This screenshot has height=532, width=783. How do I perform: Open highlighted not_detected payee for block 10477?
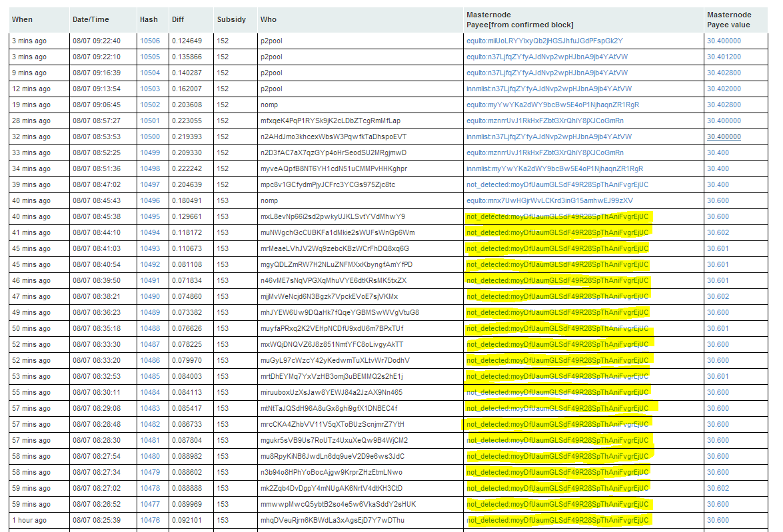point(557,504)
